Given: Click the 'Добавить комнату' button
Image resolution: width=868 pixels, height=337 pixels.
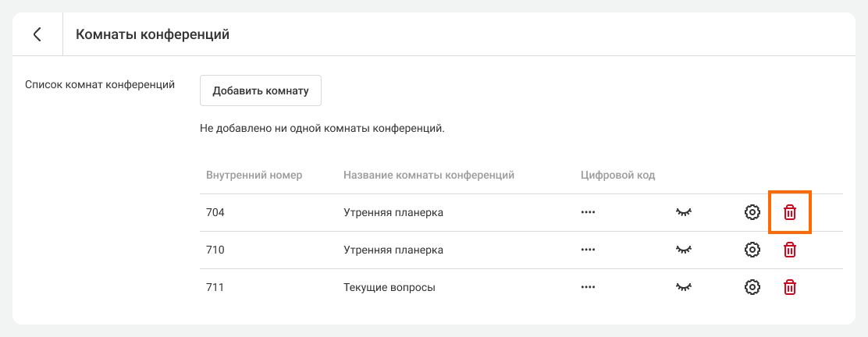Looking at the screenshot, I should click(x=261, y=90).
